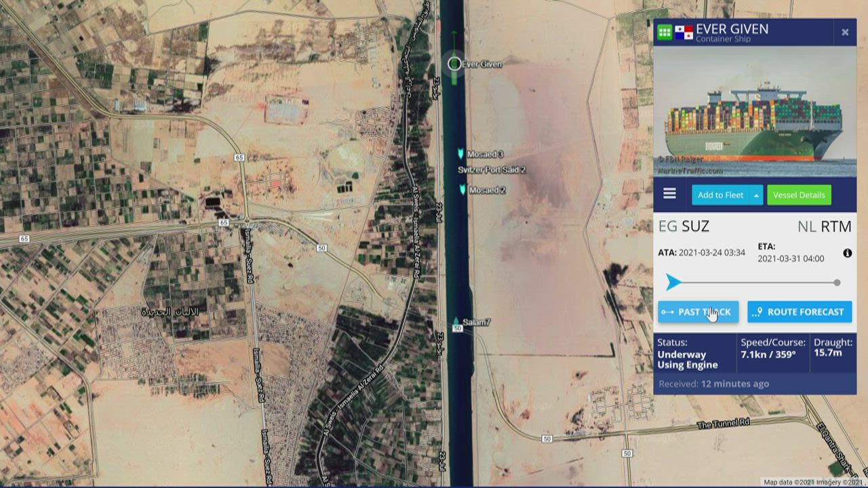Image resolution: width=868 pixels, height=488 pixels.
Task: Click the Add to Fleet button
Action: 720,195
